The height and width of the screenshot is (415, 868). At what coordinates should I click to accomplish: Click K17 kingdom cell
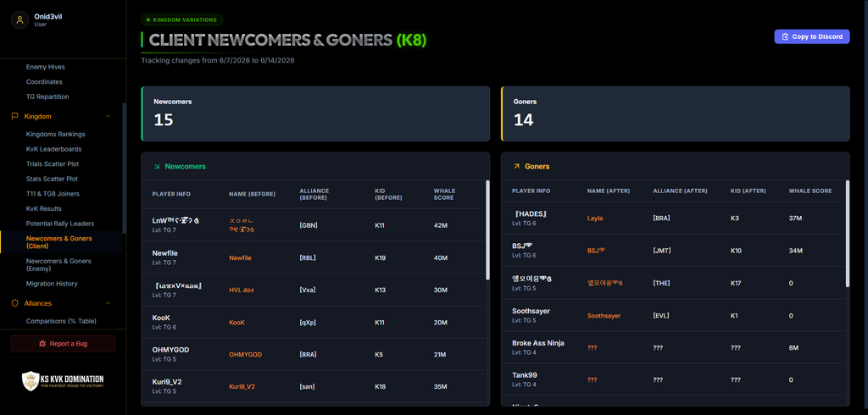[737, 284]
